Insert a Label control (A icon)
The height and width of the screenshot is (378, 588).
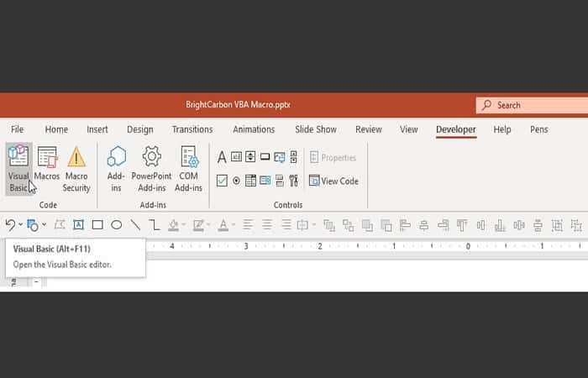pyautogui.click(x=222, y=157)
